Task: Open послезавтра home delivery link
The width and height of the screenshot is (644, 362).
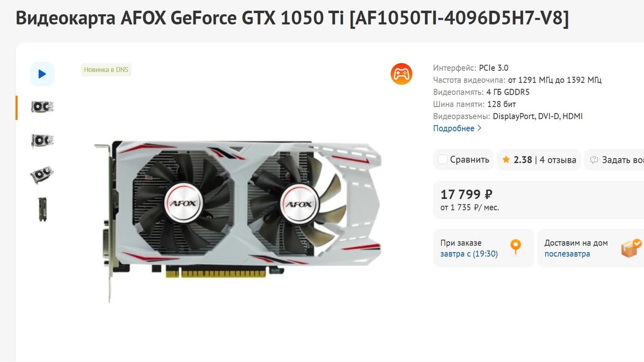Action: 567,254
